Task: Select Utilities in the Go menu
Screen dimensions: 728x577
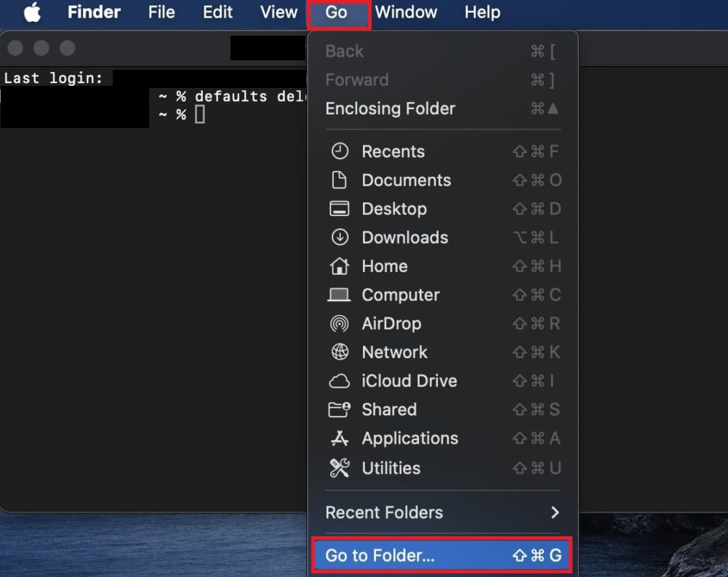Action: (442, 468)
